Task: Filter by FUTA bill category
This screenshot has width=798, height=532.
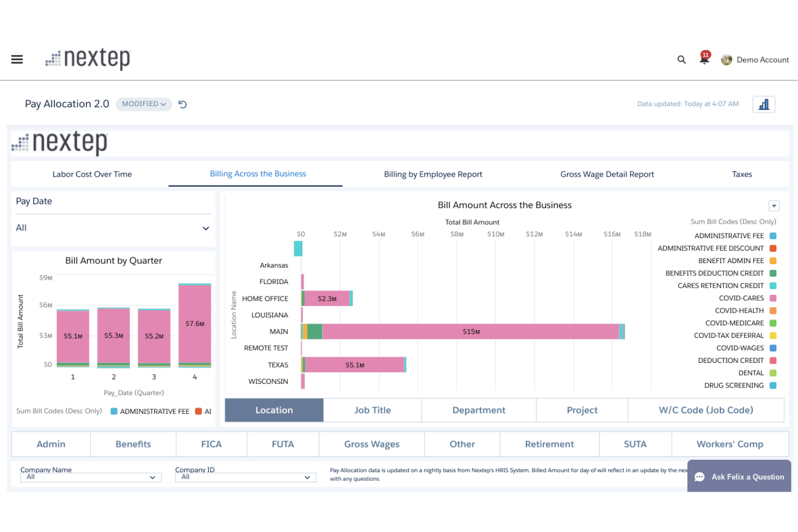Action: [283, 444]
